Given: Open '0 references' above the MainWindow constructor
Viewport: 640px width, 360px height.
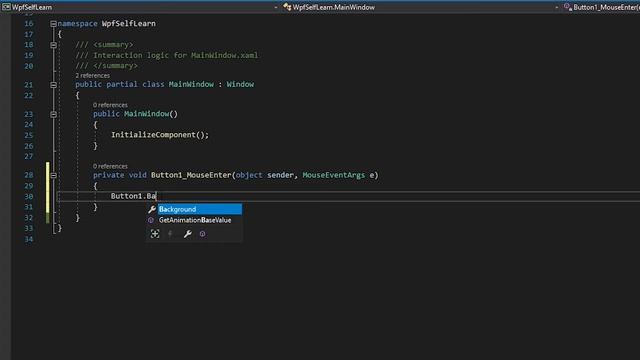Looking at the screenshot, I should point(110,105).
